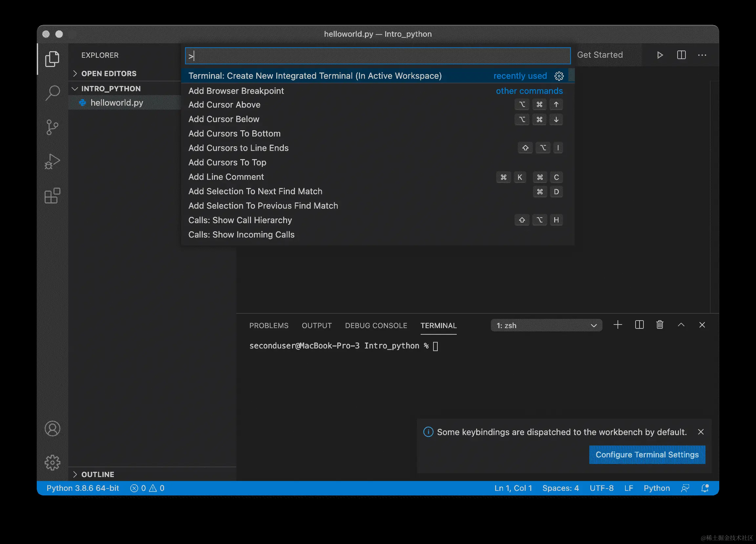Maximize the terminal panel size

coord(681,325)
